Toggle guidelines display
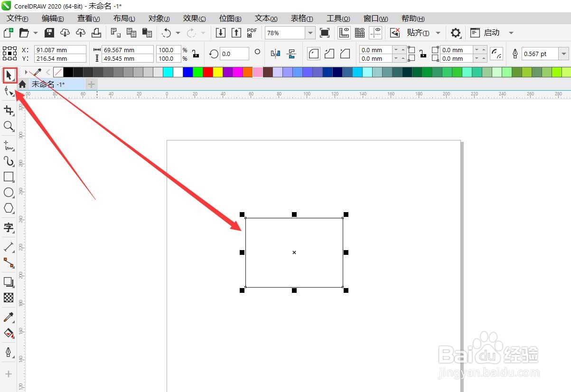571x392 pixels. 375,33
